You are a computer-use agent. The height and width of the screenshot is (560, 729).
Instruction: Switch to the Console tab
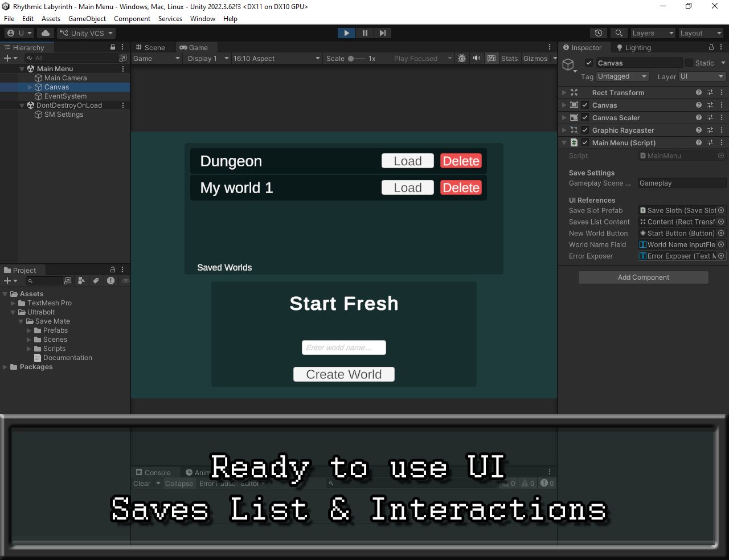pyautogui.click(x=153, y=472)
